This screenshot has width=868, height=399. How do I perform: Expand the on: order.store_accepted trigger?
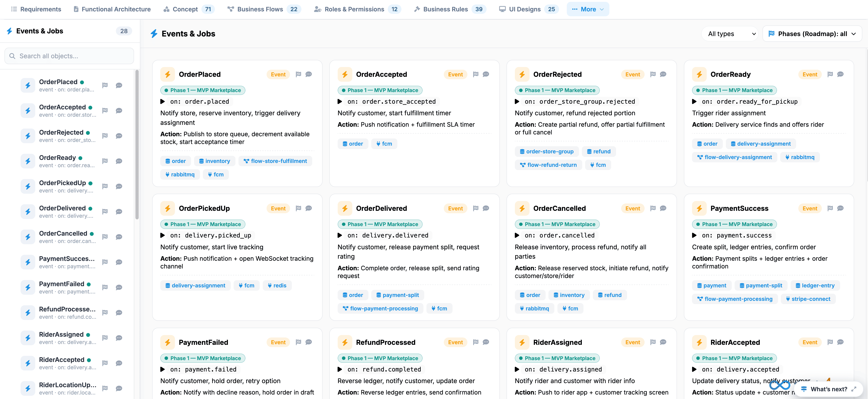click(x=340, y=101)
